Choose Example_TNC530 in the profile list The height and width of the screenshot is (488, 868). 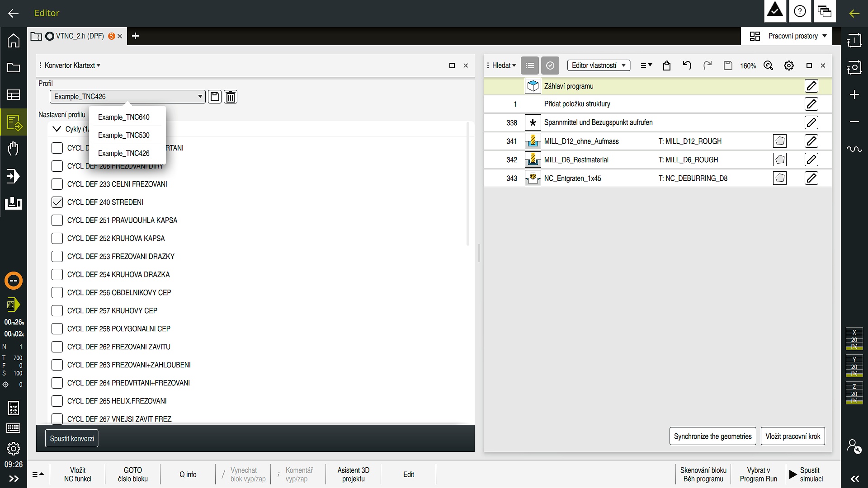point(124,135)
